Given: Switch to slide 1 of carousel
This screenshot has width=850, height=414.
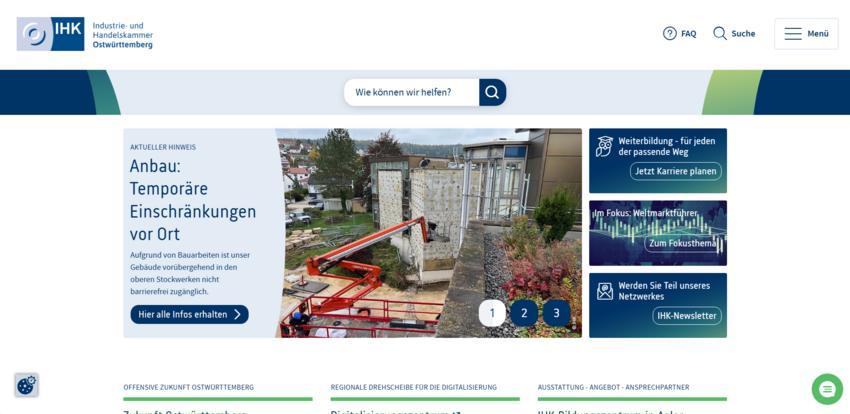Looking at the screenshot, I should (492, 313).
